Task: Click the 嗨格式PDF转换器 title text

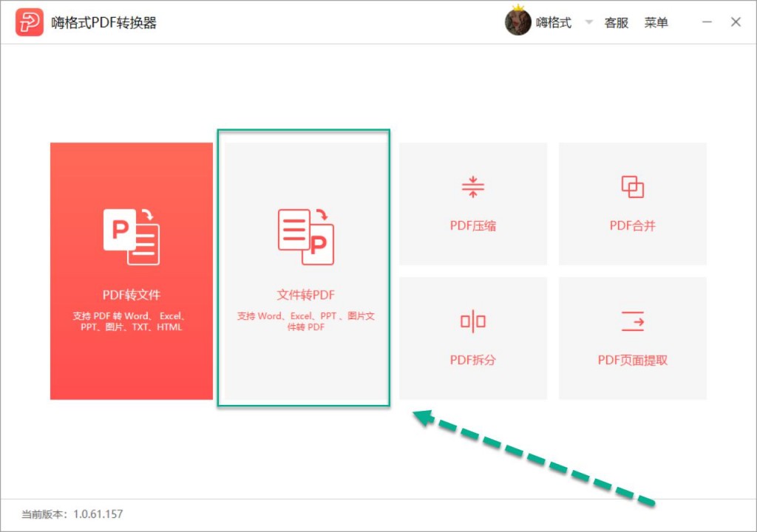Action: point(103,23)
